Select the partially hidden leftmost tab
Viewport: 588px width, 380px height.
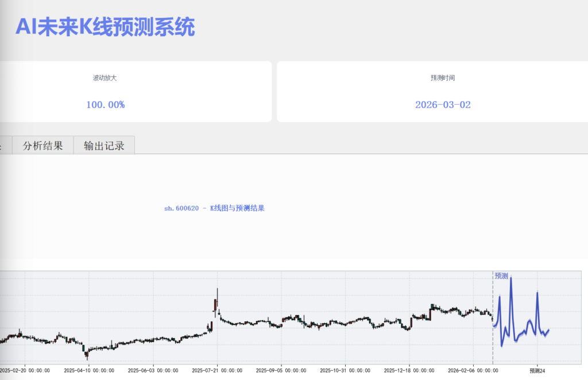tap(5, 145)
